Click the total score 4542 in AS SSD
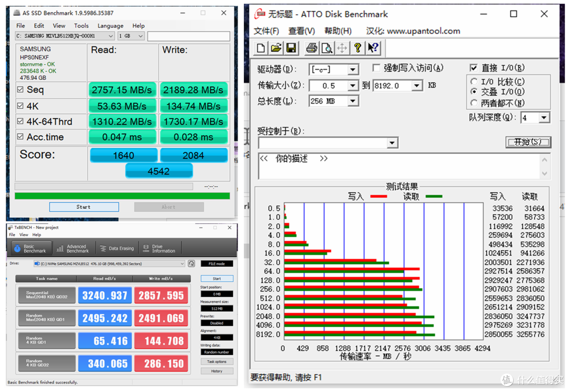The width and height of the screenshot is (569, 392). [159, 171]
